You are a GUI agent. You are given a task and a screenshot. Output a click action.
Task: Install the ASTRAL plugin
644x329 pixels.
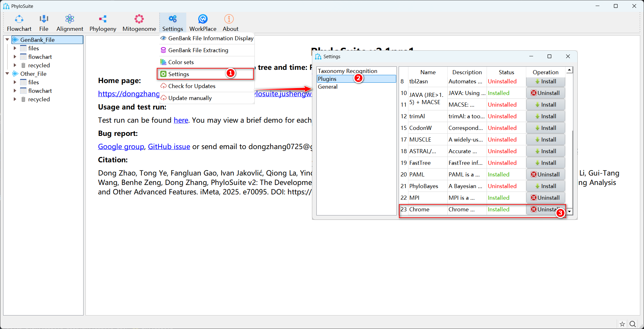coord(545,151)
